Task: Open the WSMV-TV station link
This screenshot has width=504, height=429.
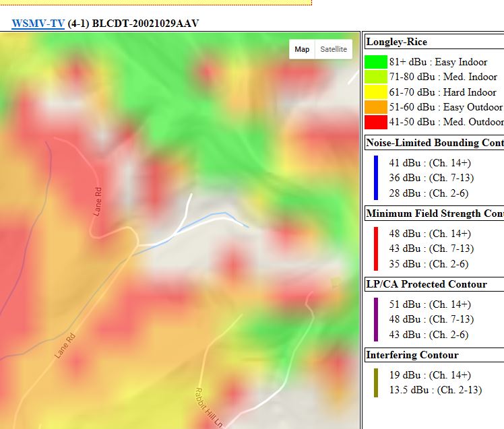Action: point(38,24)
